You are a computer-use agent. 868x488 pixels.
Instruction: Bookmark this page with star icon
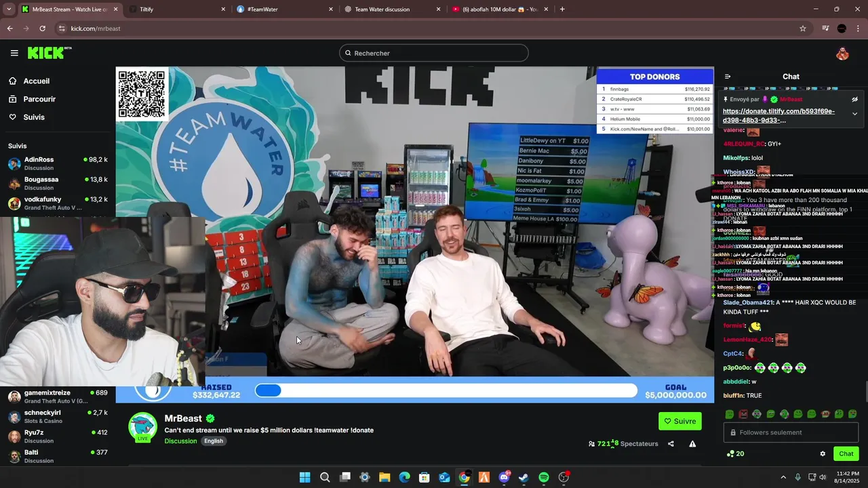803,28
